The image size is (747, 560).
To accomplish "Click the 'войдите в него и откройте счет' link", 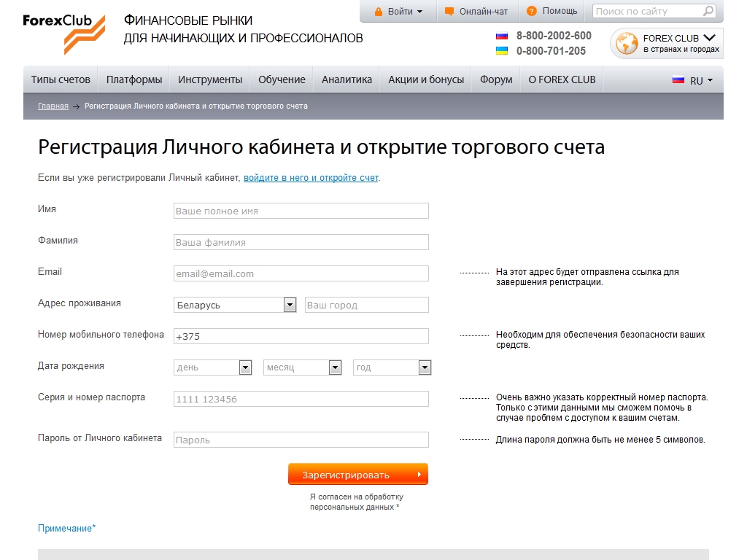I will pos(311,177).
